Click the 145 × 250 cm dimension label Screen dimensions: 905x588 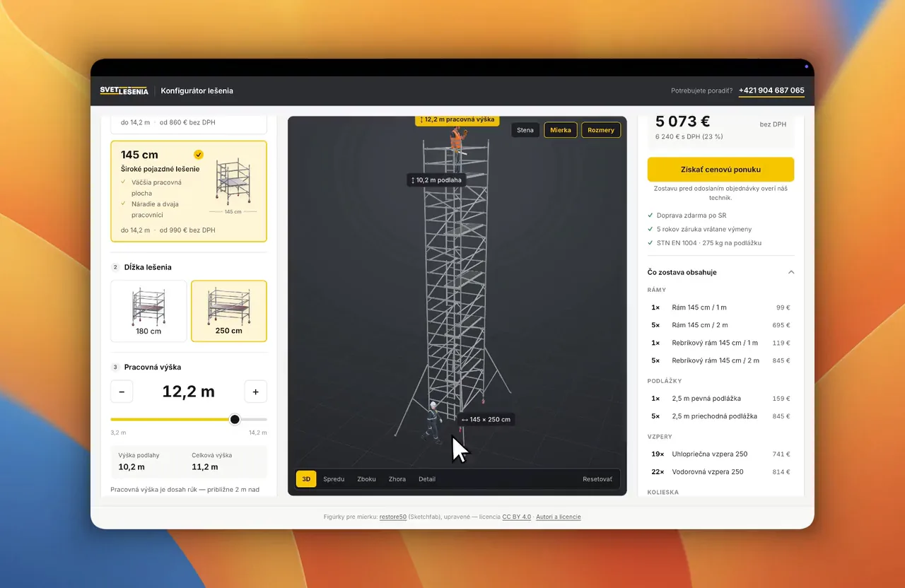[x=486, y=419]
